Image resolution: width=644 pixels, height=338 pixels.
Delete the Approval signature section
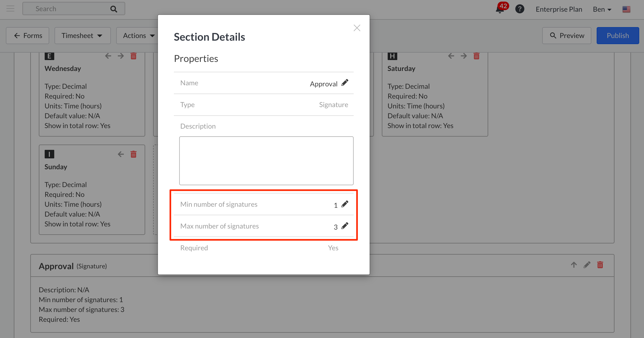click(x=600, y=265)
